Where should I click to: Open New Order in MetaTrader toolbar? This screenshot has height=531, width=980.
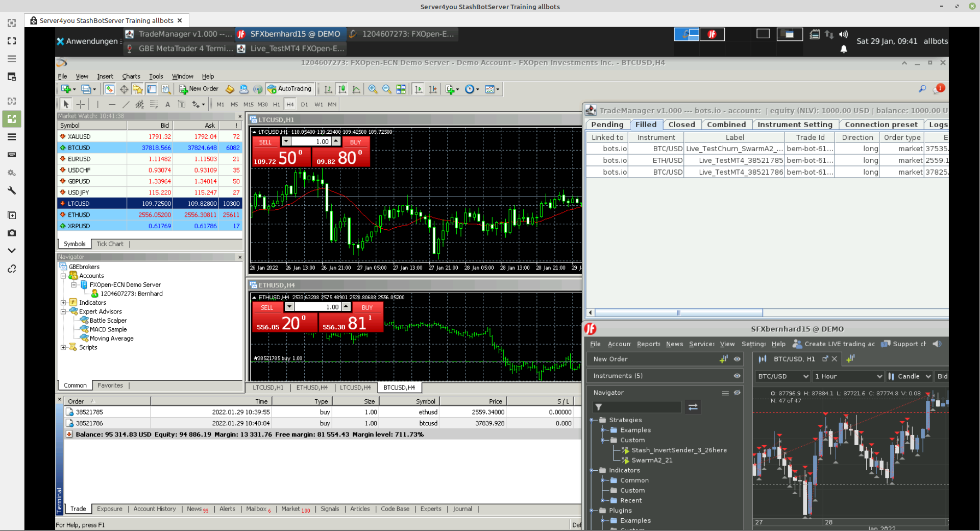[x=199, y=89]
